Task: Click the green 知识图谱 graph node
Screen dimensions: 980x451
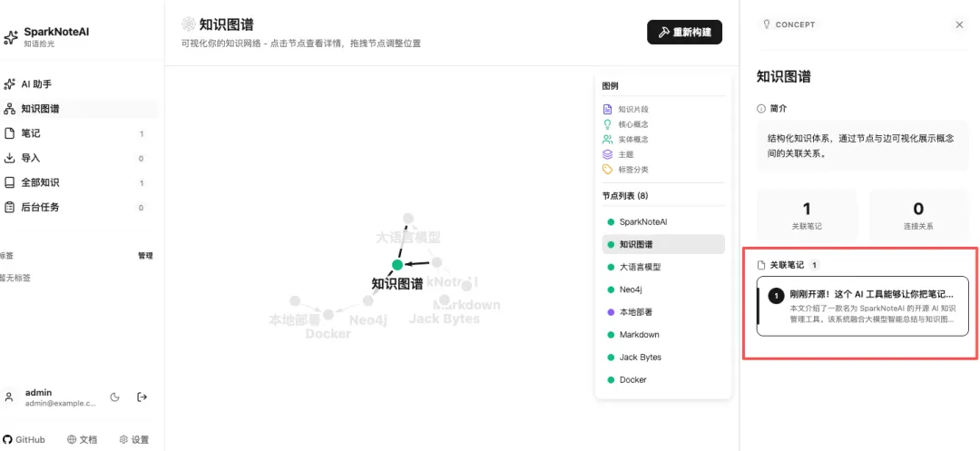Action: click(397, 265)
